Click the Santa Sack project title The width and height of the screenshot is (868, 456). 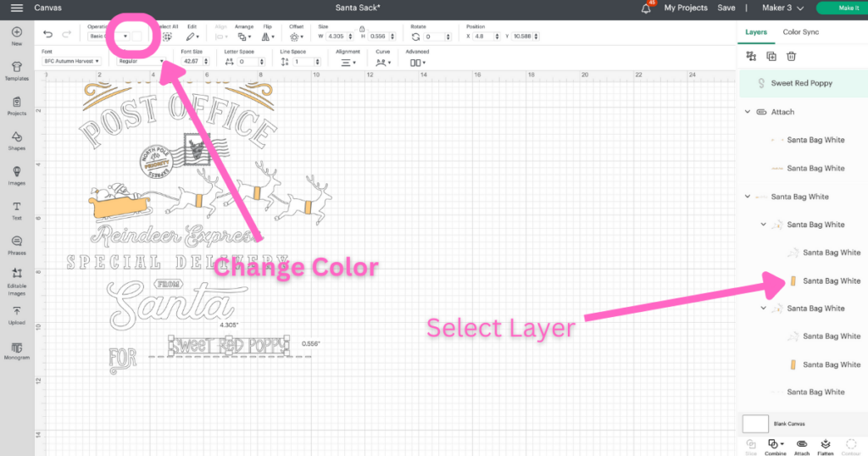[358, 8]
